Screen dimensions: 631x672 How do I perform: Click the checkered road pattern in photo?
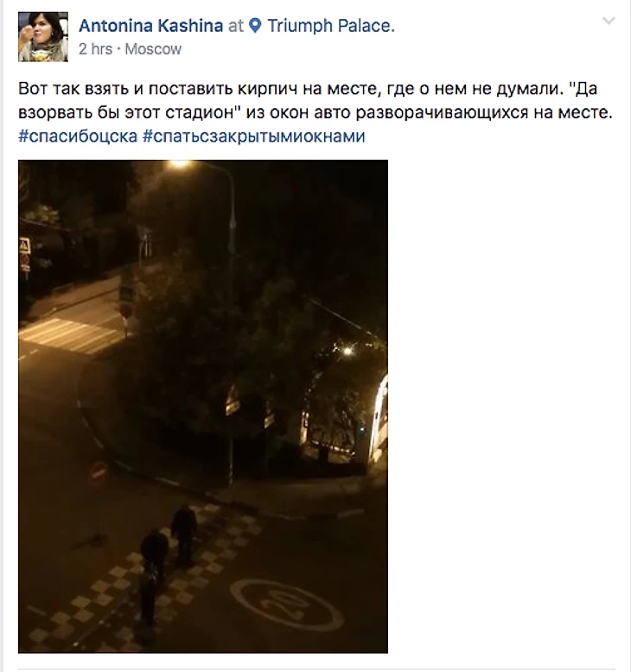[x=142, y=579]
